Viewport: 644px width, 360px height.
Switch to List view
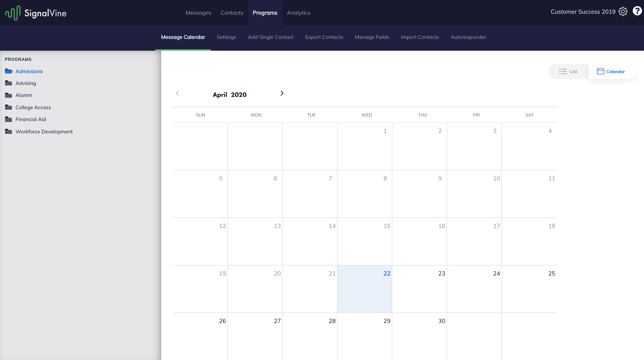[568, 71]
